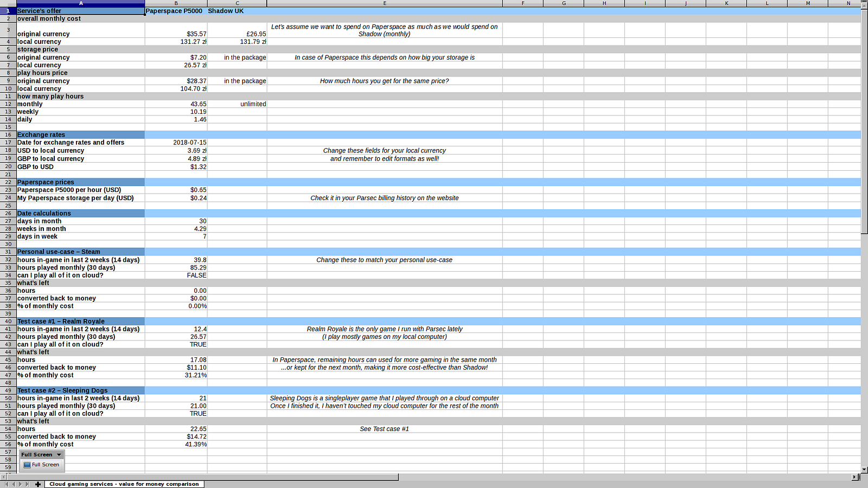The height and width of the screenshot is (488, 868).
Task: Click the '43.65' monthly hours cell
Action: (176, 104)
